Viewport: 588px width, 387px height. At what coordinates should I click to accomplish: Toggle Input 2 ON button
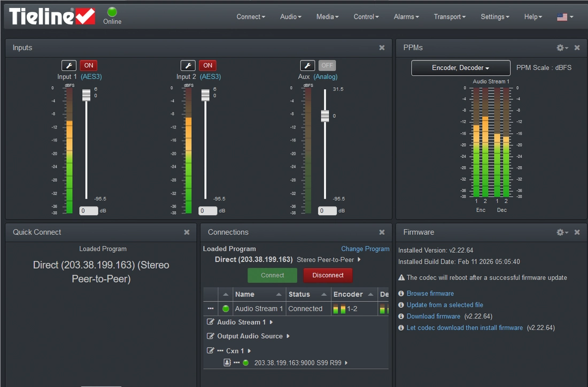coord(208,66)
